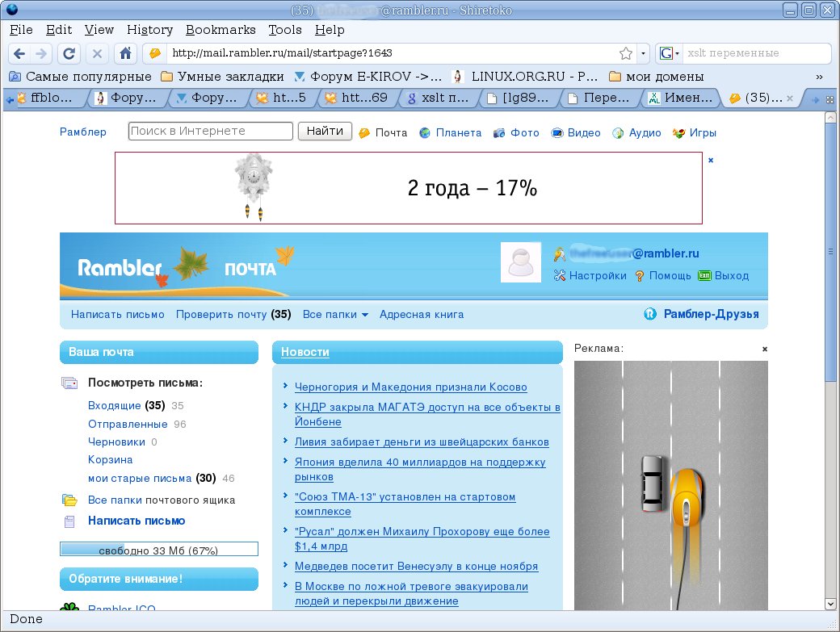Image resolution: width=840 pixels, height=632 pixels.
Task: Close the top banner advertisement
Action: tap(711, 160)
